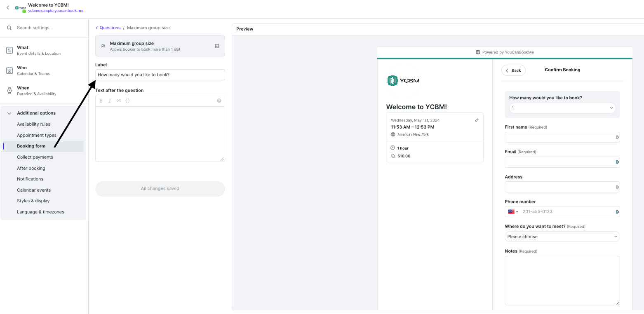The width and height of the screenshot is (644, 314).
Task: Click the back arrow at top left
Action: pos(8,8)
